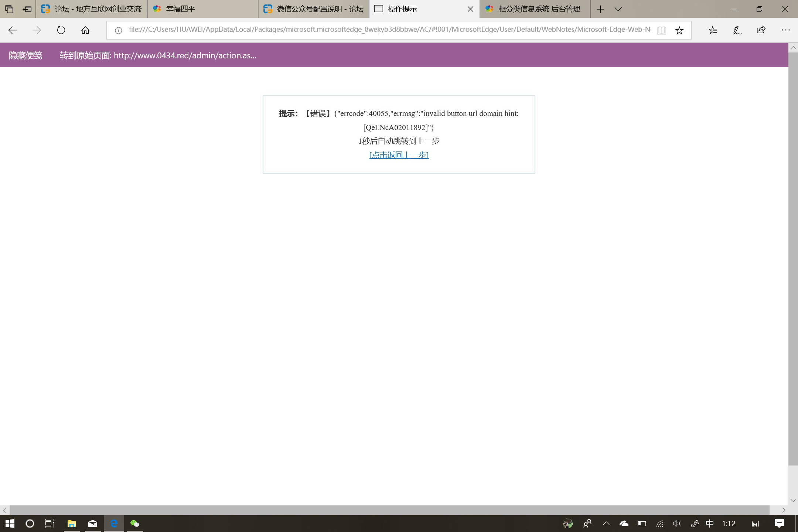Open WeChat from the taskbar

point(135,524)
